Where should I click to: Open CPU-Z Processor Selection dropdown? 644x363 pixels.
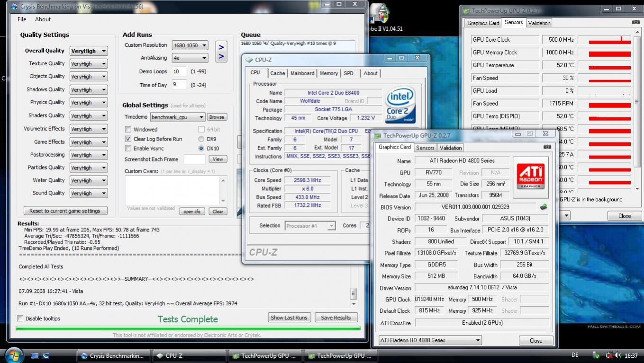[310, 226]
